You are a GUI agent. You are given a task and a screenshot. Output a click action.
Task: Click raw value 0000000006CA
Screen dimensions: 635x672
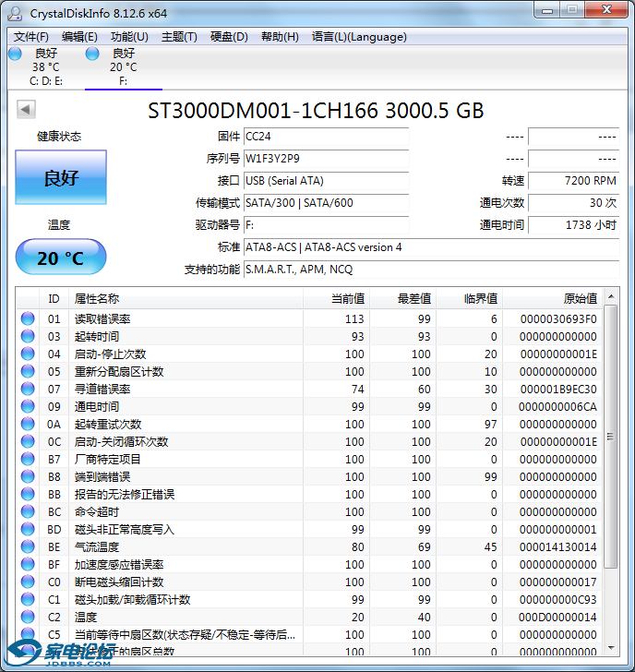click(557, 407)
